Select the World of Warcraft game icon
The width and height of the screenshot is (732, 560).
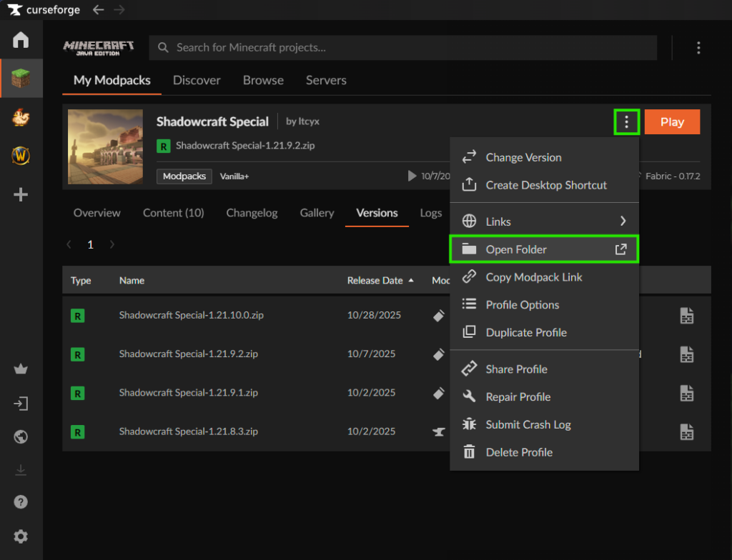(21, 156)
